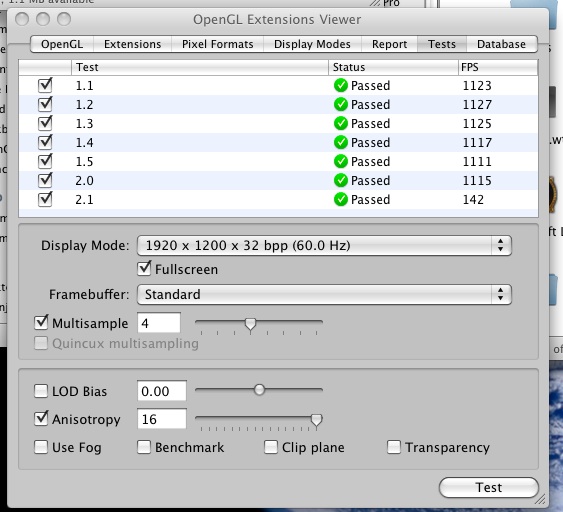
Task: Sort by the FPS column header
Action: [x=498, y=68]
